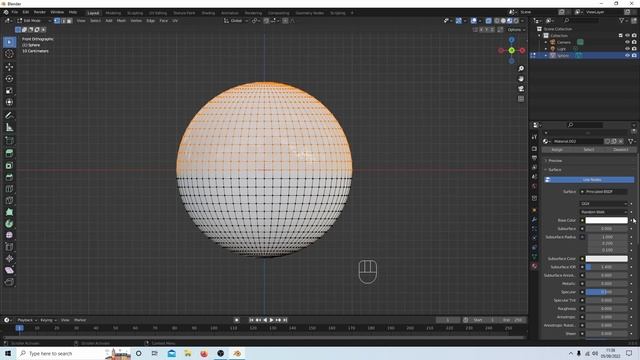Select the Extrude Region tool

click(x=9, y=153)
